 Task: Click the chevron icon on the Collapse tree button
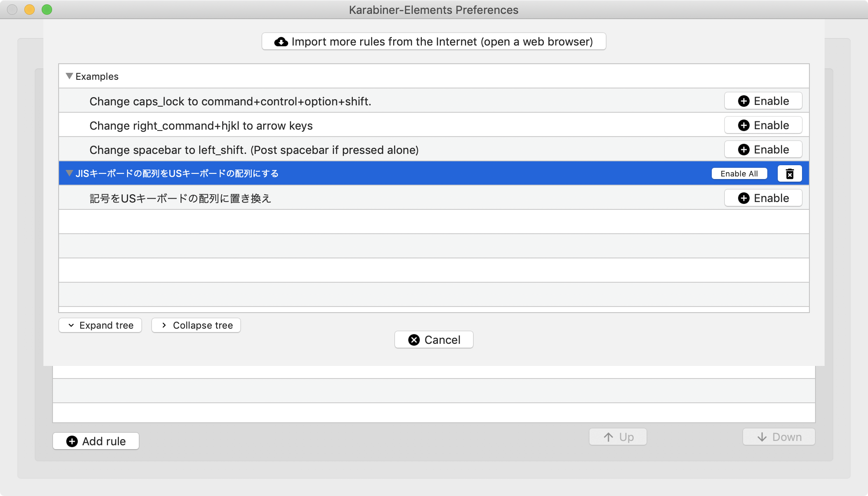[x=164, y=325]
